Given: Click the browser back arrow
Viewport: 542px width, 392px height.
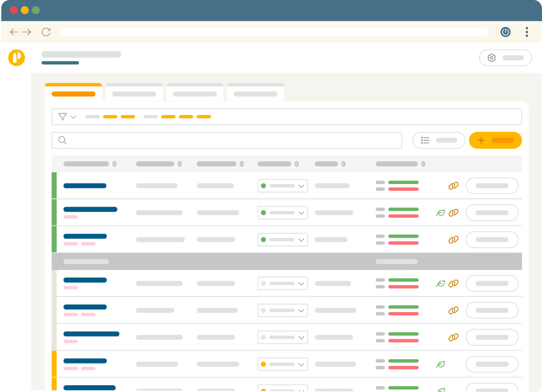Looking at the screenshot, I should [x=14, y=32].
